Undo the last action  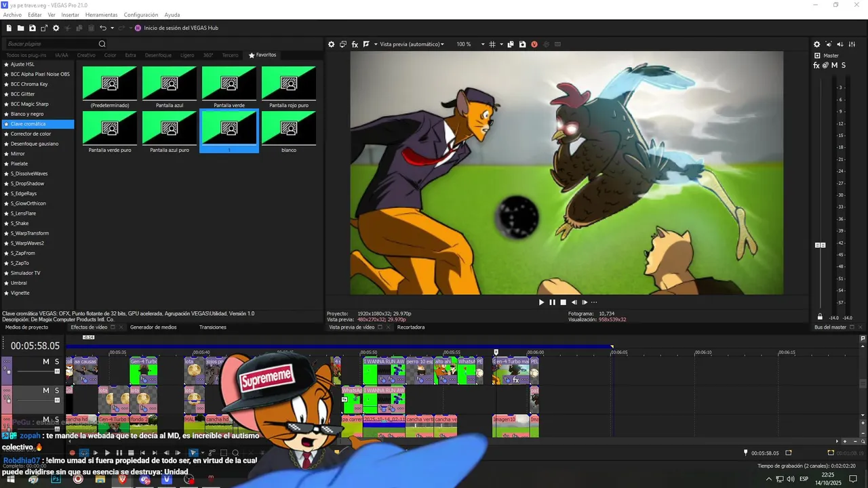103,28
